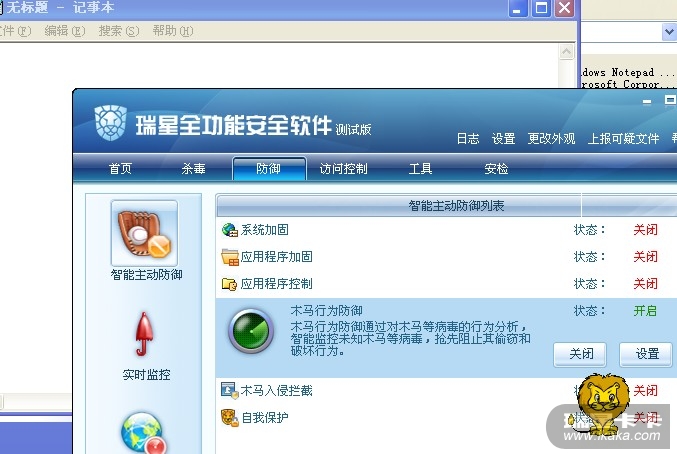
Task: Select the 智能主动防御 baseball glove icon
Action: tap(144, 233)
